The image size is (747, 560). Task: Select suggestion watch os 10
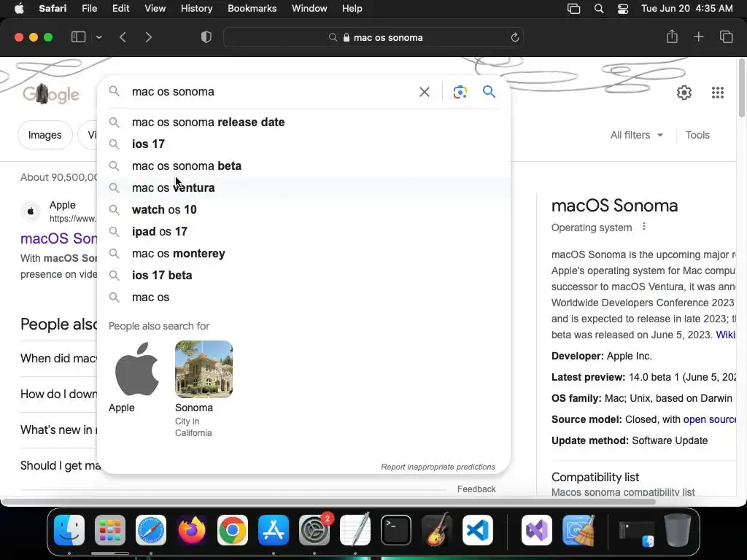coord(304,209)
